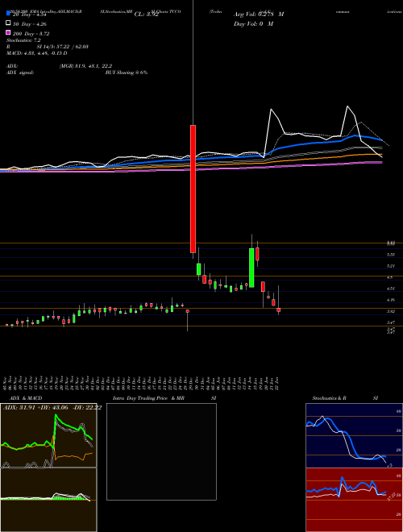Screen dimensions: 403x532
Task: Click the large green candlestick near 5.55 level
Action: [x=251, y=268]
